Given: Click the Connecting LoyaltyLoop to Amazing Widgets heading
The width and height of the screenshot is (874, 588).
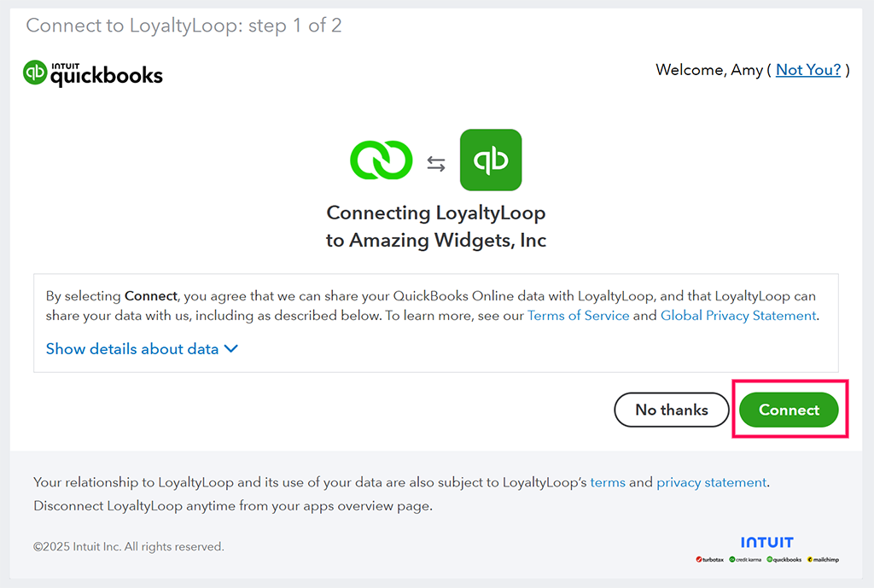Looking at the screenshot, I should point(436,226).
